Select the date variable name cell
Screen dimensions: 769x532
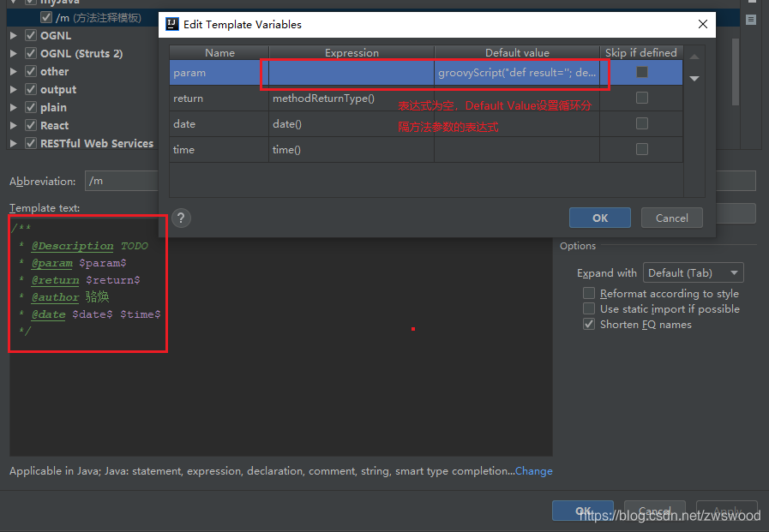[219, 124]
